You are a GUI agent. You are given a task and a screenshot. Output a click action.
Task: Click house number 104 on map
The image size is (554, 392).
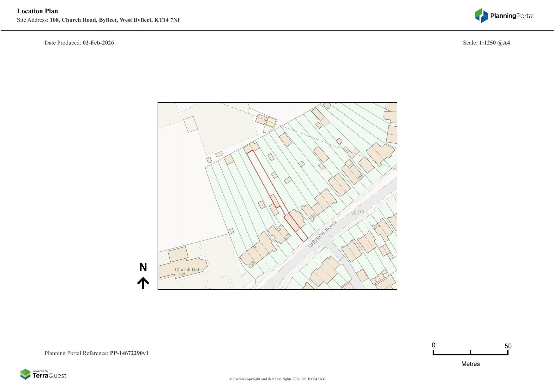[x=312, y=216]
